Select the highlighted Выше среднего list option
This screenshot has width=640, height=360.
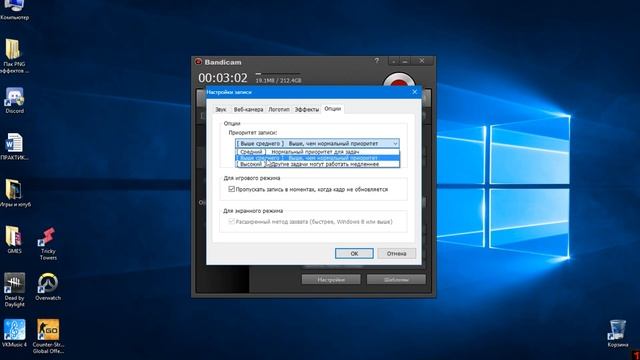click(318, 158)
